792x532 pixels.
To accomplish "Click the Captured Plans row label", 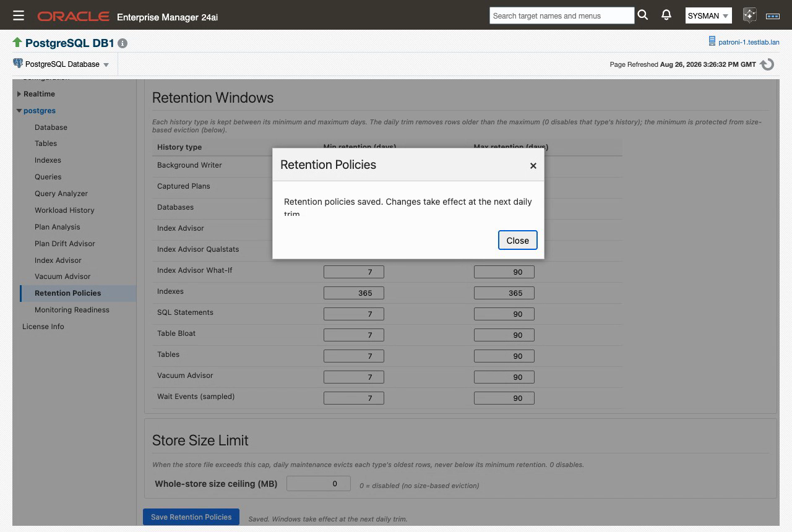I will (x=184, y=186).
